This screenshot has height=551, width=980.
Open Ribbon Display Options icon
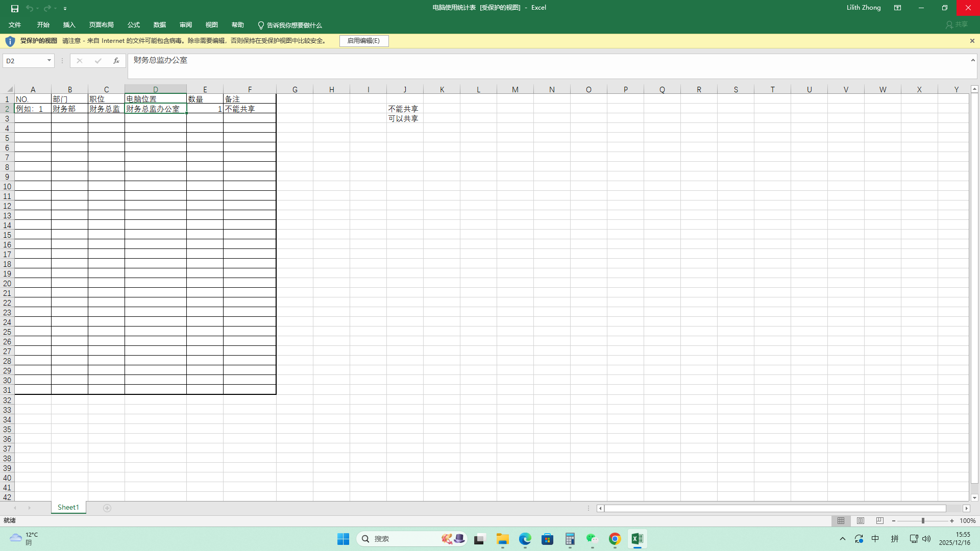897,8
